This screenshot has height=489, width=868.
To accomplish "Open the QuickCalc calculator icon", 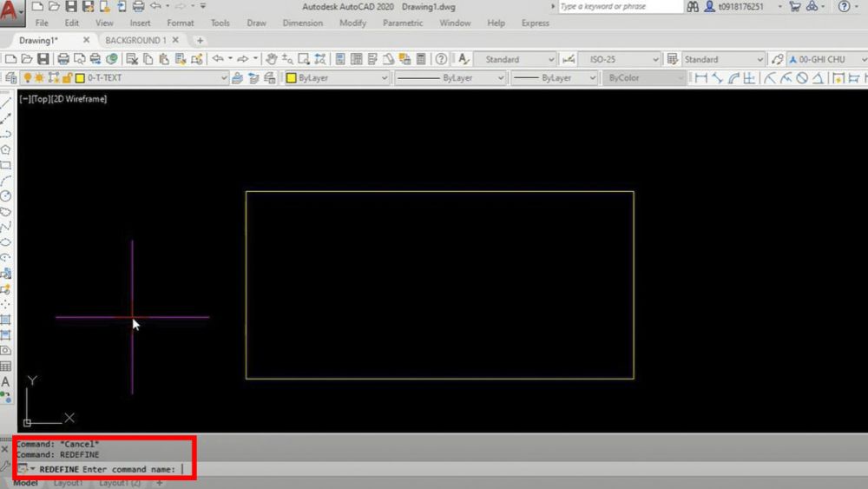I will click(x=421, y=59).
